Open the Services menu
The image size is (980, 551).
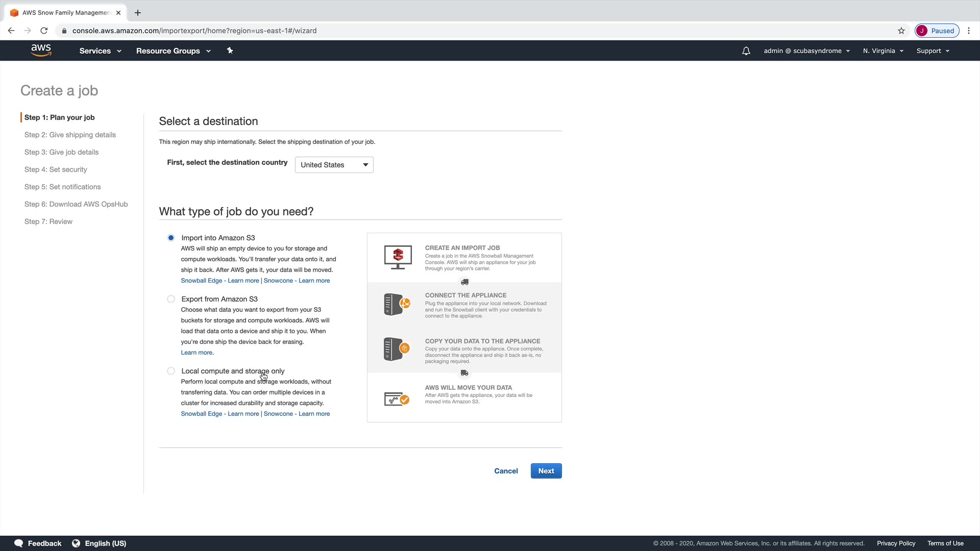(x=100, y=51)
